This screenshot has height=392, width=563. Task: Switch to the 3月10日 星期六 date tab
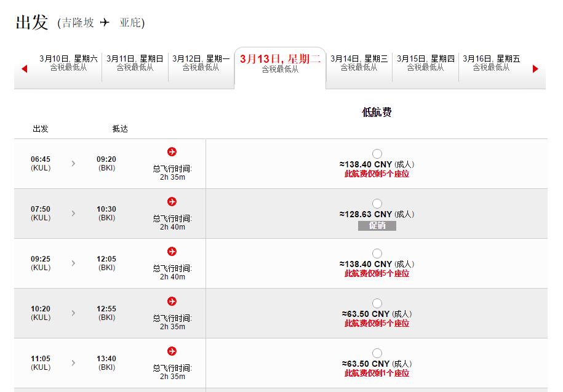click(68, 63)
